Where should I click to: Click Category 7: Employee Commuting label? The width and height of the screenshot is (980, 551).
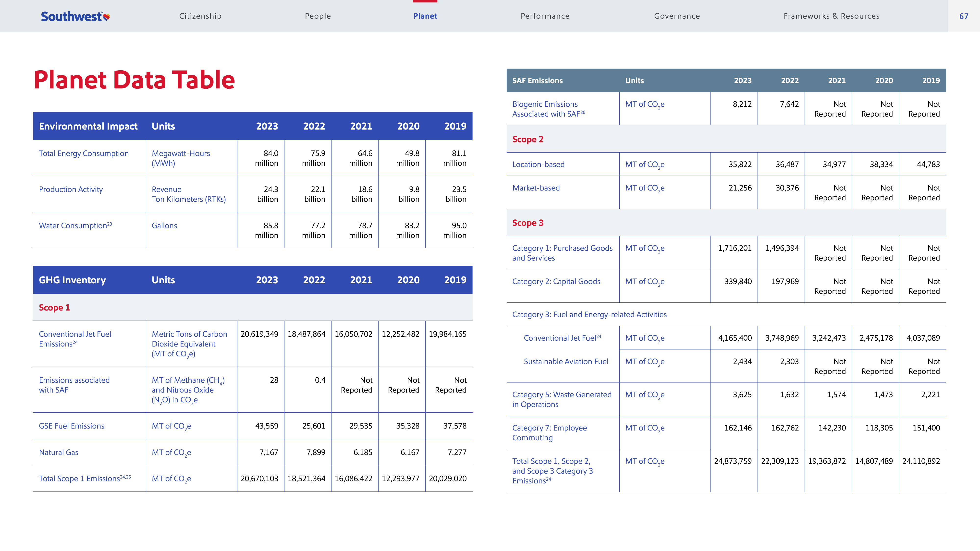[x=549, y=433]
